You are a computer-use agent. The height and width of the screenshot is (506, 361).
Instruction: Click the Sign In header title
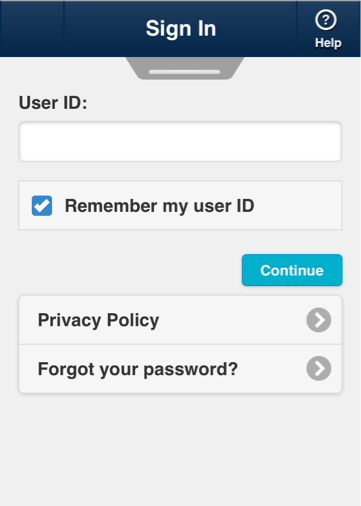[x=181, y=29]
